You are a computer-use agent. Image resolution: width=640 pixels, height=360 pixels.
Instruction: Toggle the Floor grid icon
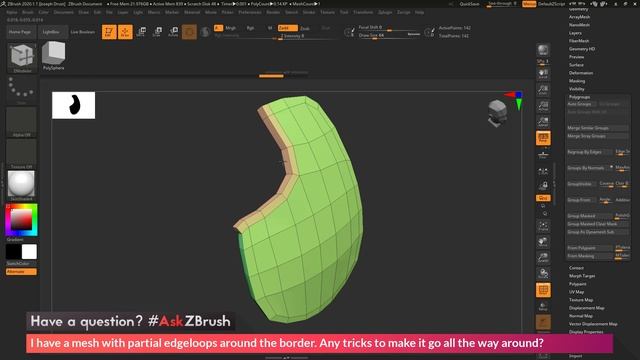coord(543,154)
